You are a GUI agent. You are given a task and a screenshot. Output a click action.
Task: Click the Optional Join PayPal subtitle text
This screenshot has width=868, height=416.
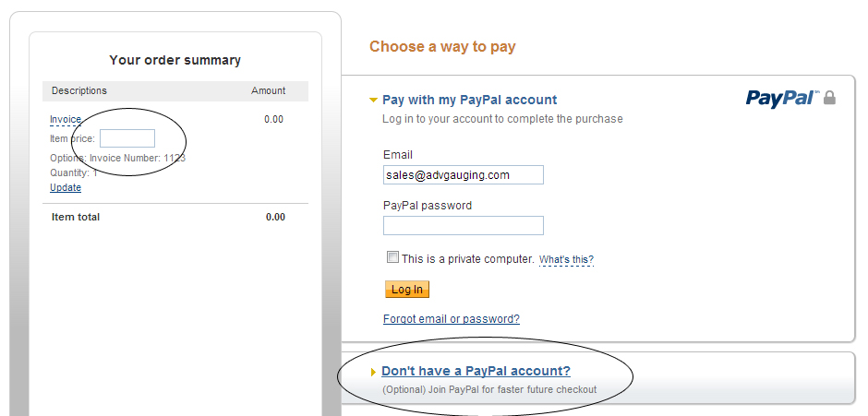click(489, 389)
